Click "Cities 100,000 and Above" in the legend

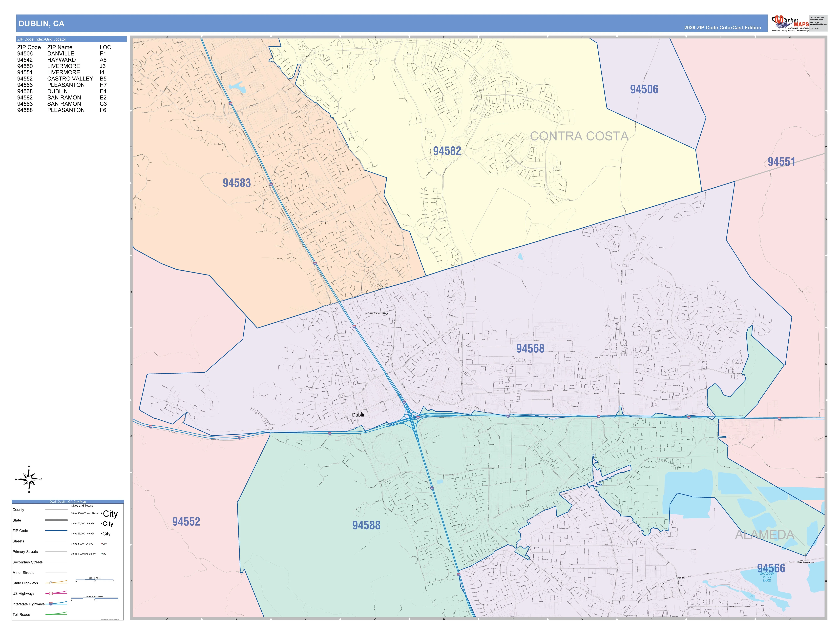85,514
